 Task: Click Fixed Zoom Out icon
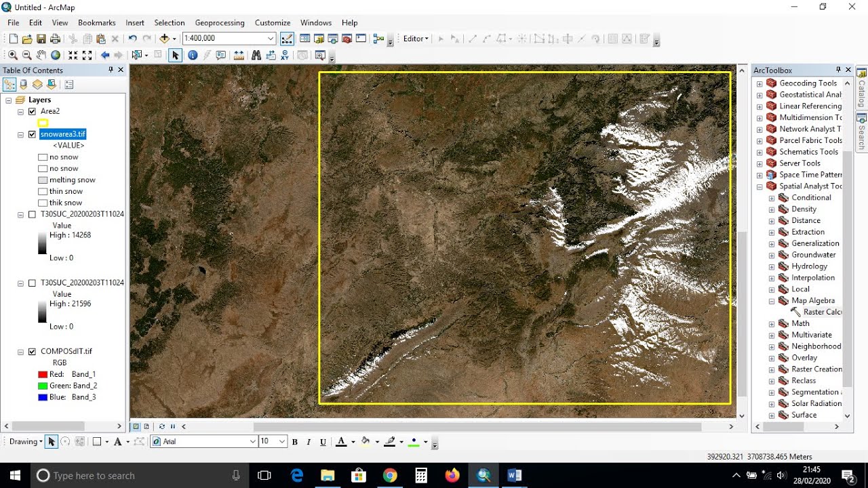click(87, 56)
